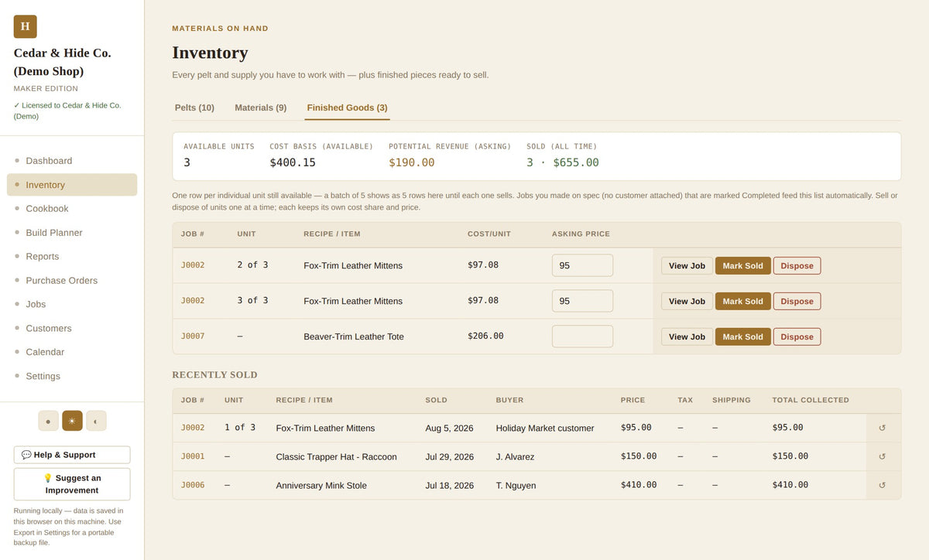View Job for the Beaver-Trim Leather Tote

tap(687, 337)
